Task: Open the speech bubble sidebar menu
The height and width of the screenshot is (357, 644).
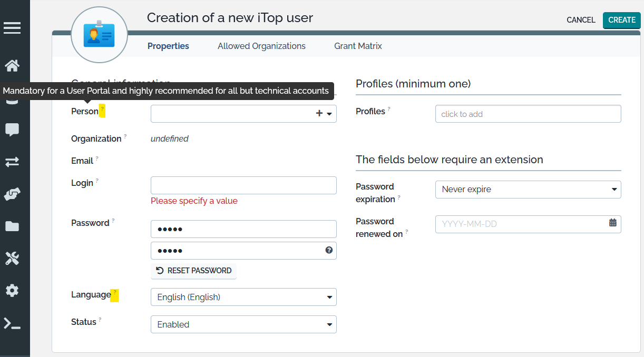Action: (x=12, y=130)
